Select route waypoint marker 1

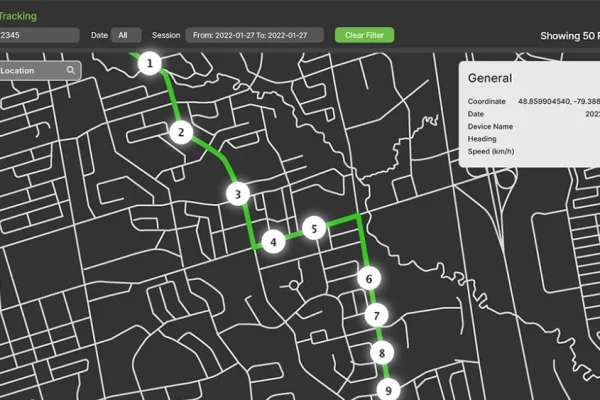tap(150, 63)
